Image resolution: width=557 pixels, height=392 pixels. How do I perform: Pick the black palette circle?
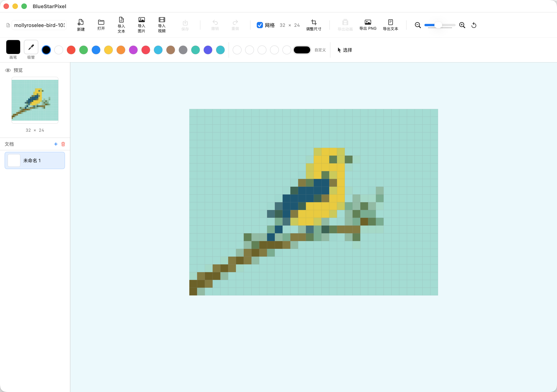46,50
